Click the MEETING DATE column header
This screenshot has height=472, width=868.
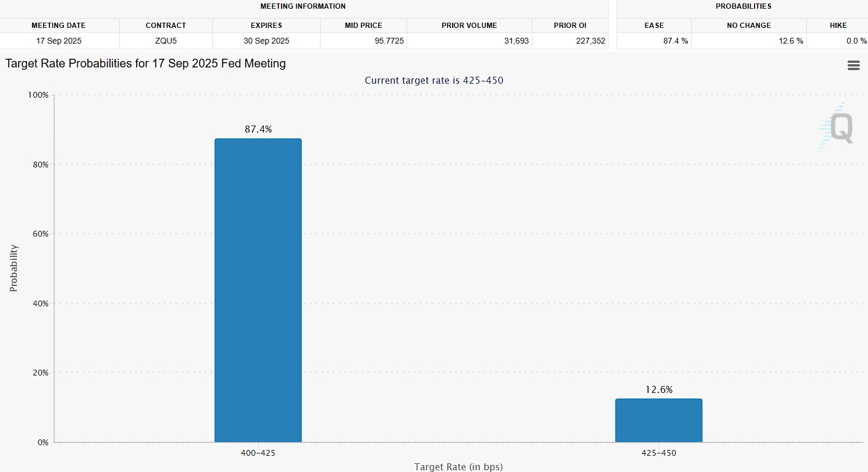58,26
